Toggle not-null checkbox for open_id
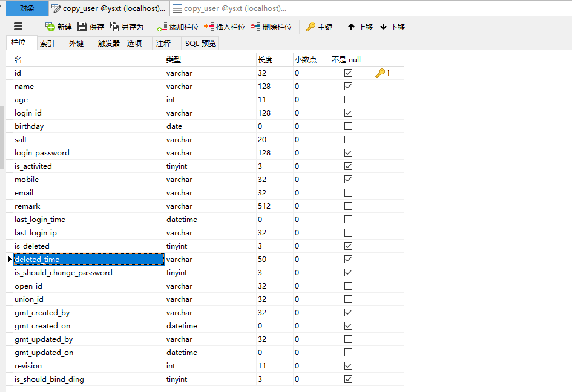The height and width of the screenshot is (392, 572). 349,286
